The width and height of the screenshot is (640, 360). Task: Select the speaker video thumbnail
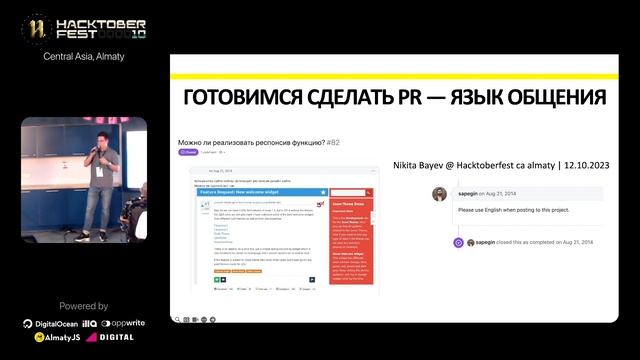pos(84,180)
